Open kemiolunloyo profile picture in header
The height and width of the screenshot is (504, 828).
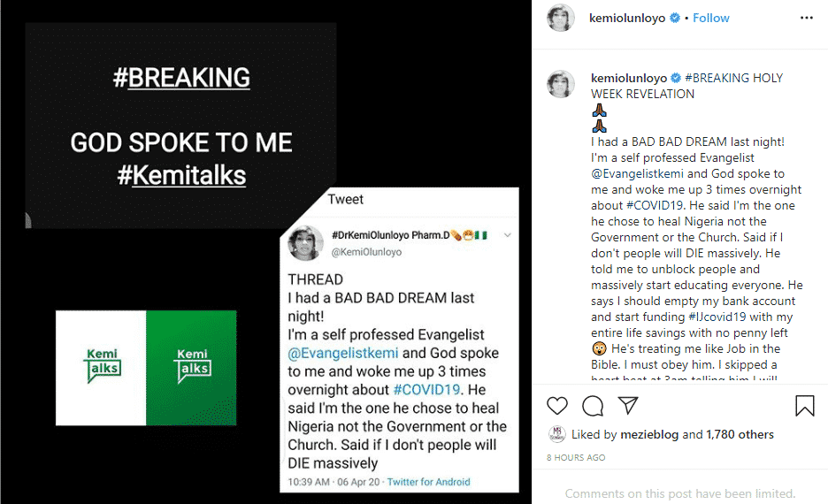(561, 18)
